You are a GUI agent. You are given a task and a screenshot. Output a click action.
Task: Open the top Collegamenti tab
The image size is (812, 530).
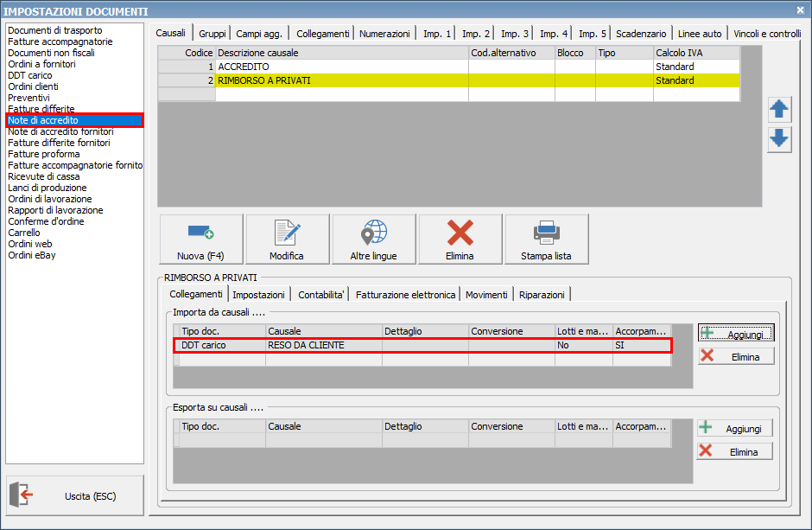pos(322,34)
